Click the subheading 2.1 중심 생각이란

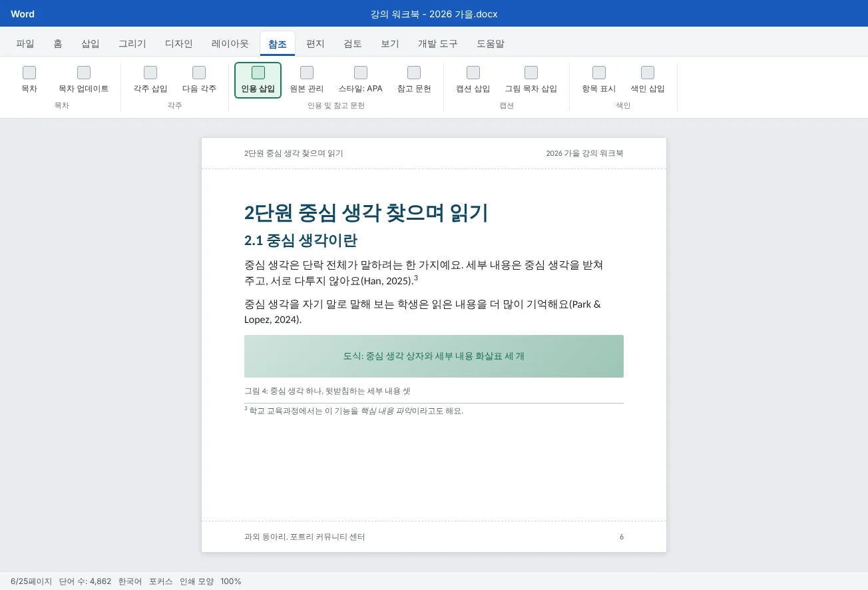coord(301,240)
